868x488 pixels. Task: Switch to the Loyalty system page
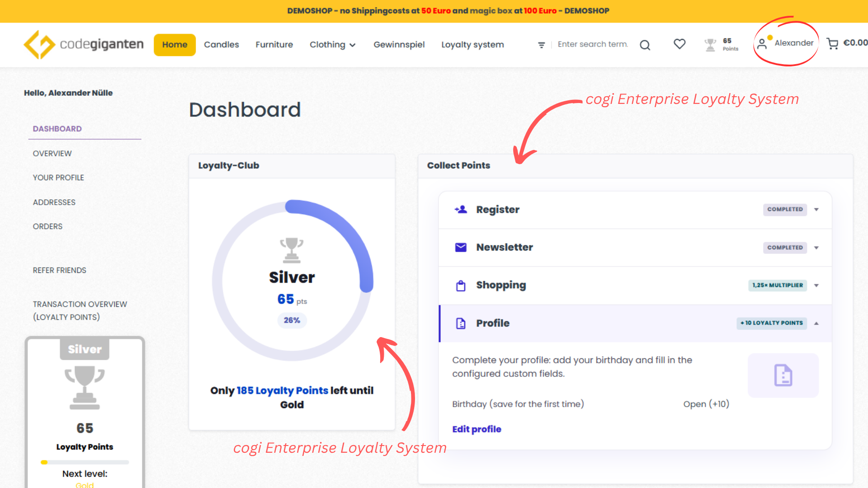click(472, 44)
